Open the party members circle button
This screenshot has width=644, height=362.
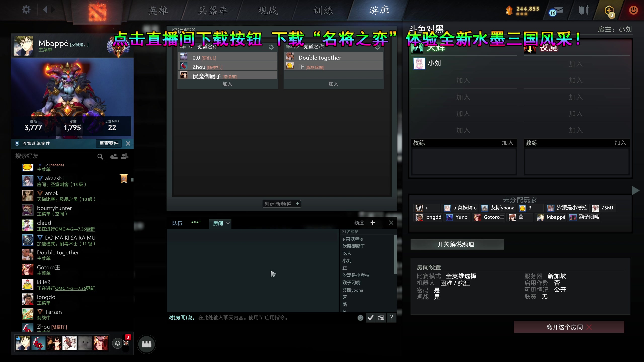146,344
